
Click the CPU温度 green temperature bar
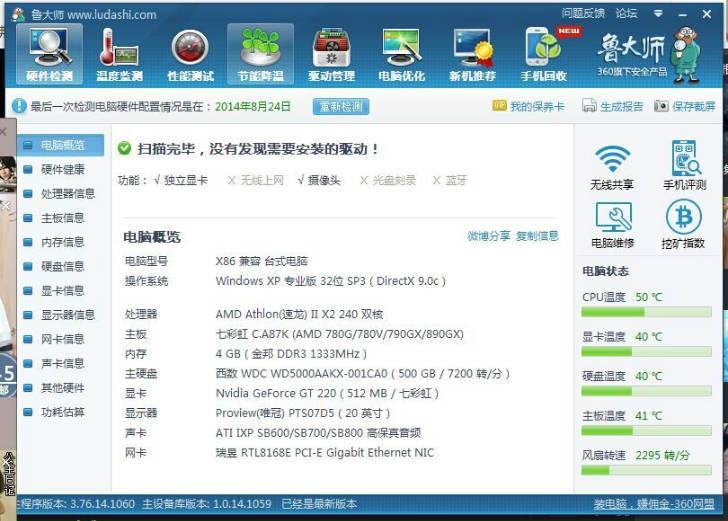pyautogui.click(x=646, y=312)
